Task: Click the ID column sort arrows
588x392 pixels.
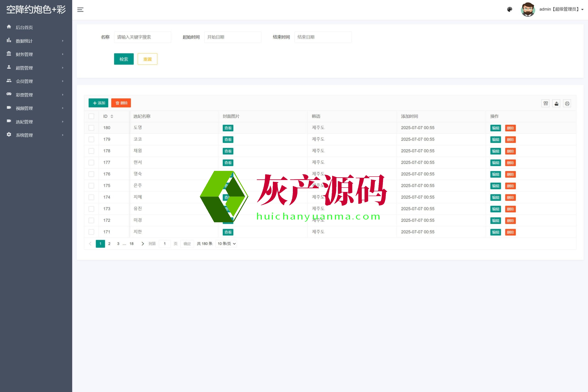Action: (112, 116)
